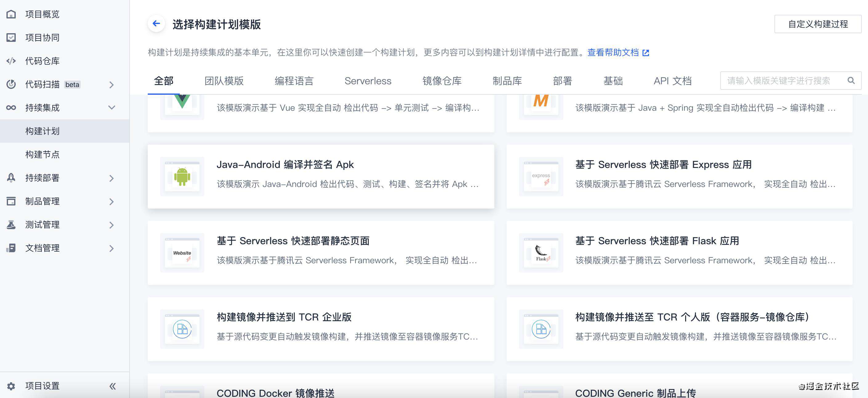Switch to the 制品库 tab
This screenshot has height=398, width=868.
[x=507, y=81]
